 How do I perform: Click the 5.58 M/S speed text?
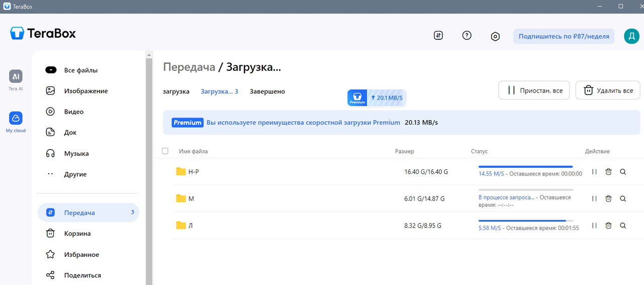pyautogui.click(x=490, y=228)
